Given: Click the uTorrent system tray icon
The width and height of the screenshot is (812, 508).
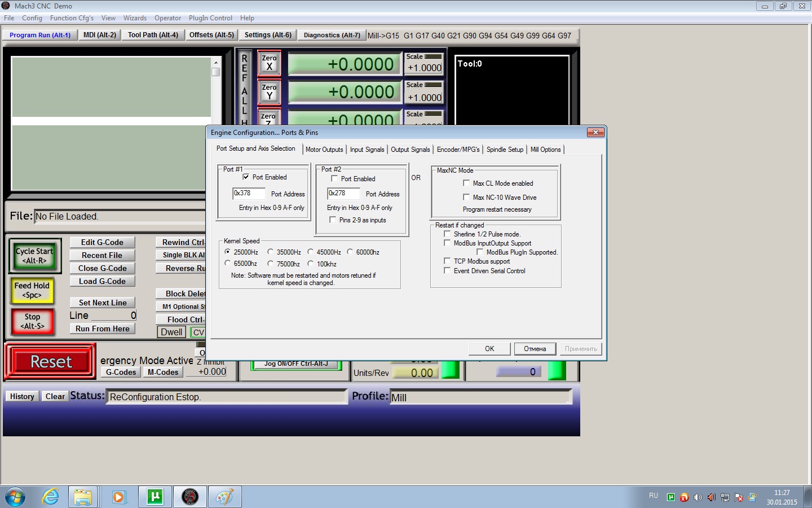Looking at the screenshot, I should coord(671,497).
